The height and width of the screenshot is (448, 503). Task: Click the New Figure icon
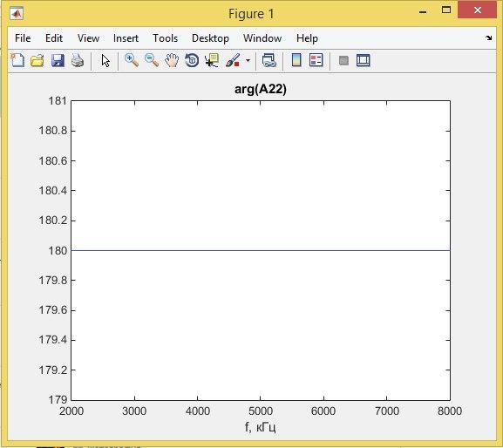click(x=17, y=60)
